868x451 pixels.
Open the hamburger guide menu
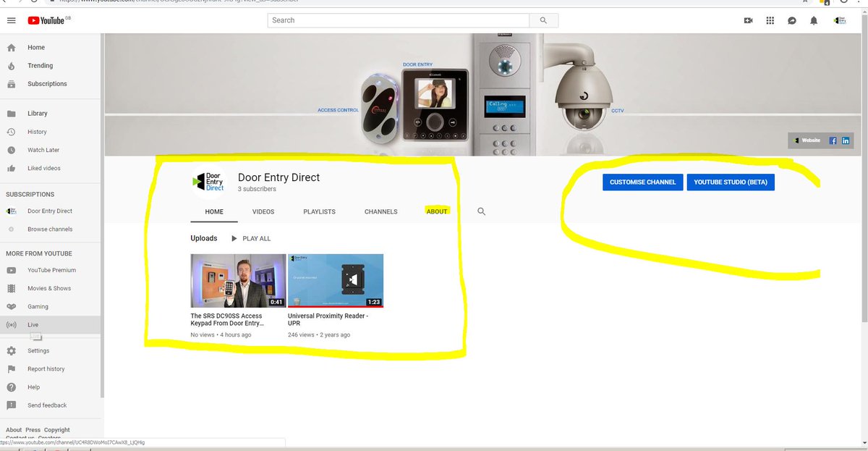(11, 20)
